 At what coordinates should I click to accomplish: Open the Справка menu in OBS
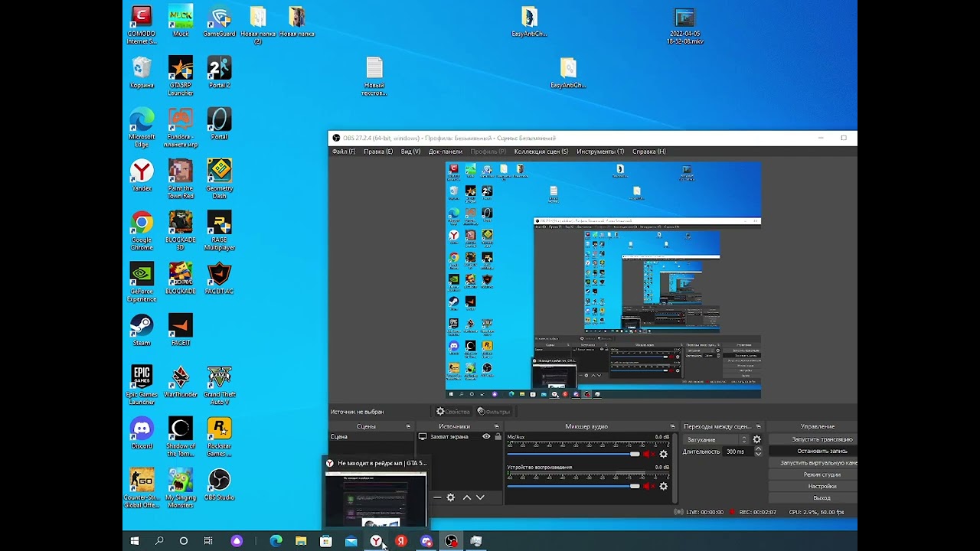point(649,152)
